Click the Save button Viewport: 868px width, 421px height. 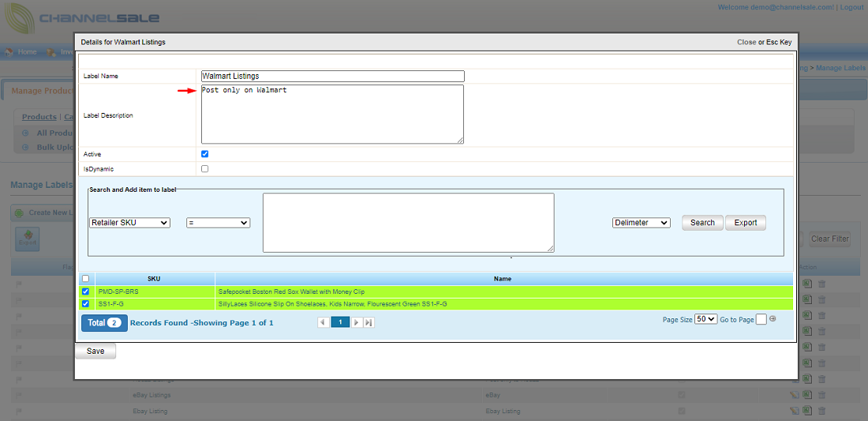(x=95, y=351)
